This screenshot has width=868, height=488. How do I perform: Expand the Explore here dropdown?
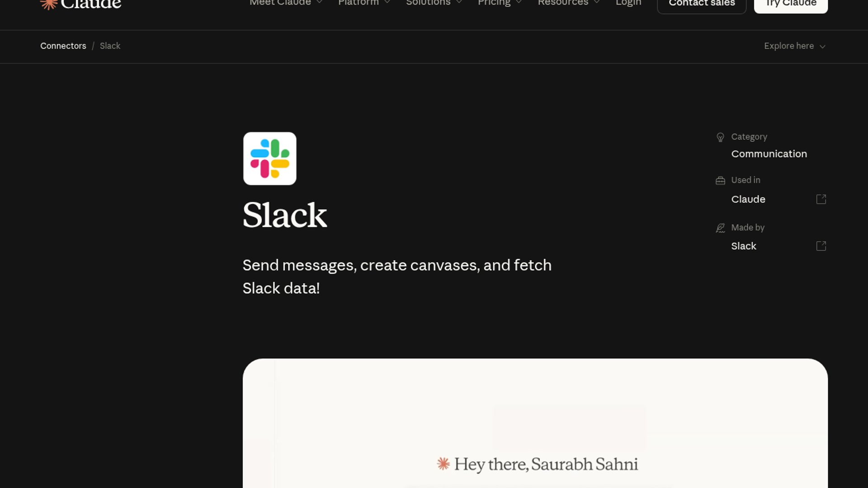pos(794,46)
